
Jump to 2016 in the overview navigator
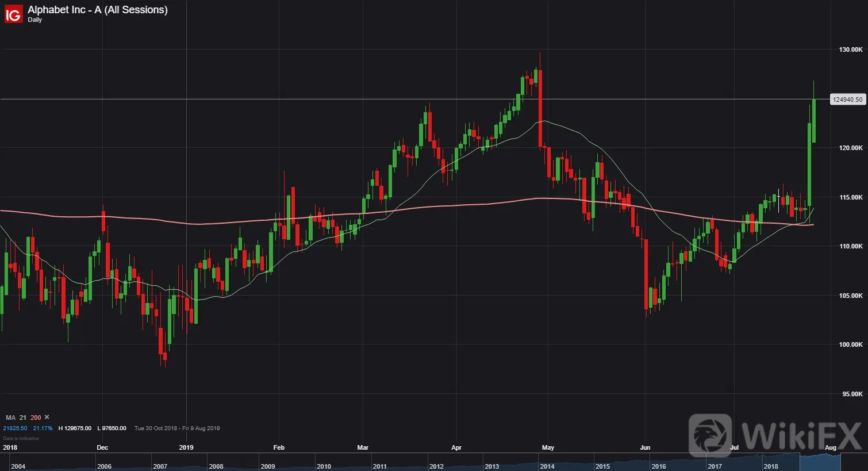pos(659,466)
